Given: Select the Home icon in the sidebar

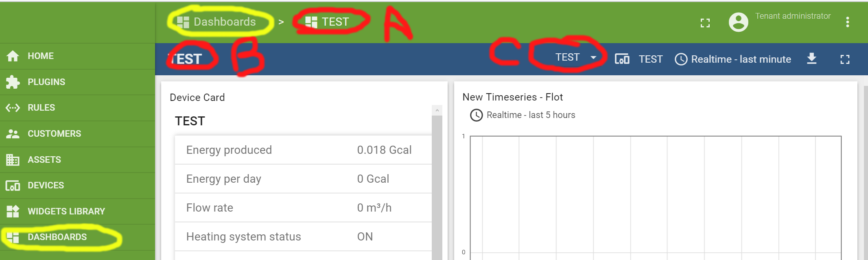Looking at the screenshot, I should (13, 56).
